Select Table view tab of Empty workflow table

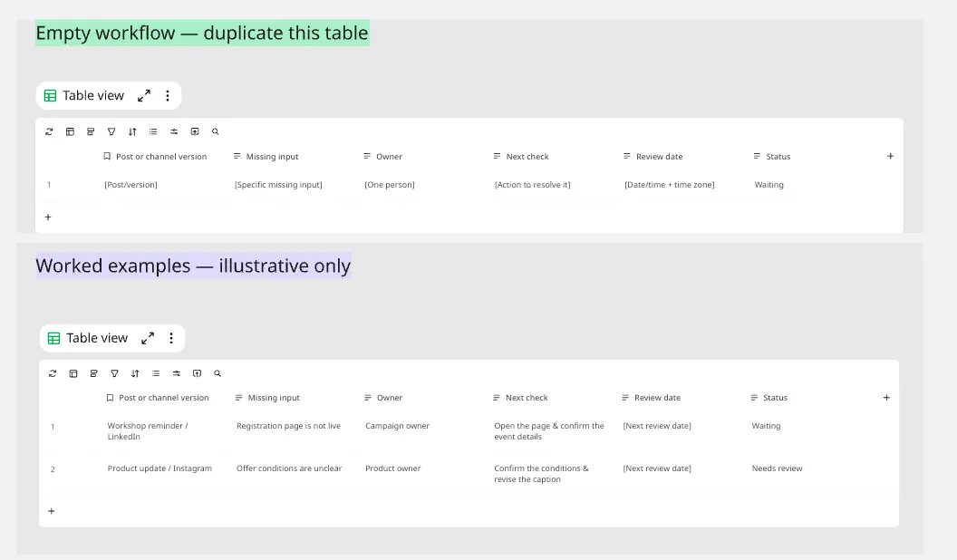(x=84, y=96)
